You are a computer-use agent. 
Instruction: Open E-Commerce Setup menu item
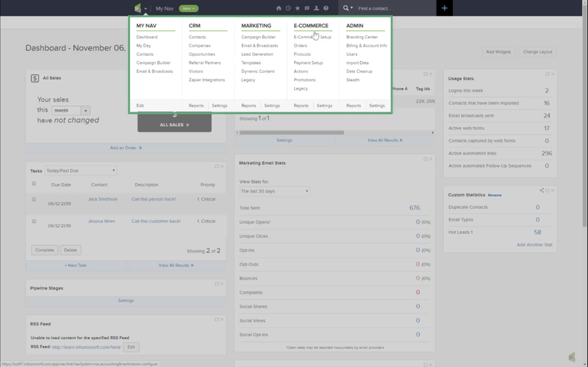[312, 38]
